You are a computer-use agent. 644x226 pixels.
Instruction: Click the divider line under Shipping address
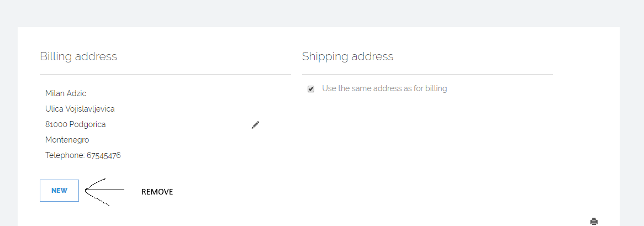[427, 74]
